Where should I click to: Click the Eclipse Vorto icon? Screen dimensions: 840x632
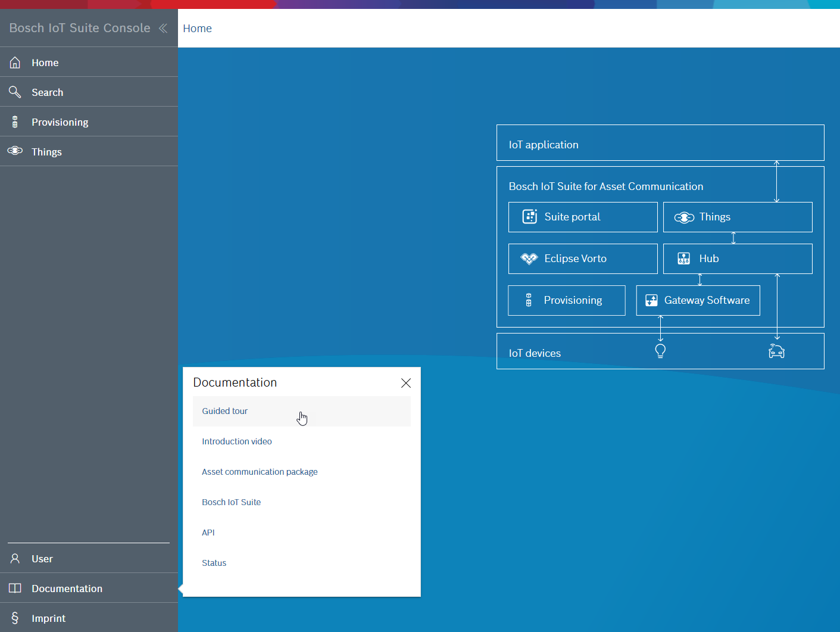(529, 259)
